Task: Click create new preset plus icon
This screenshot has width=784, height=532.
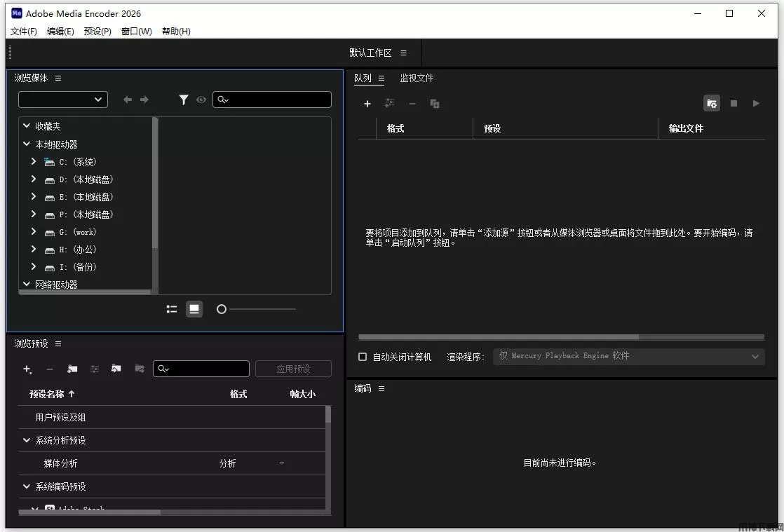Action: tap(27, 369)
